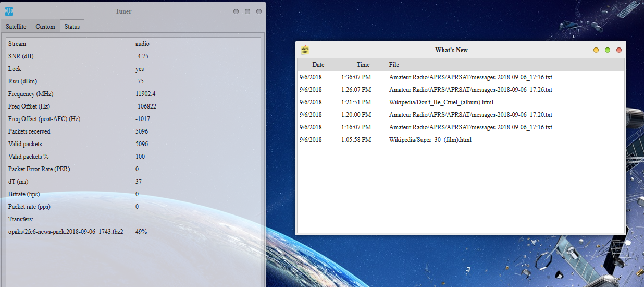
Task: Click the Stream value audio
Action: [x=142, y=44]
